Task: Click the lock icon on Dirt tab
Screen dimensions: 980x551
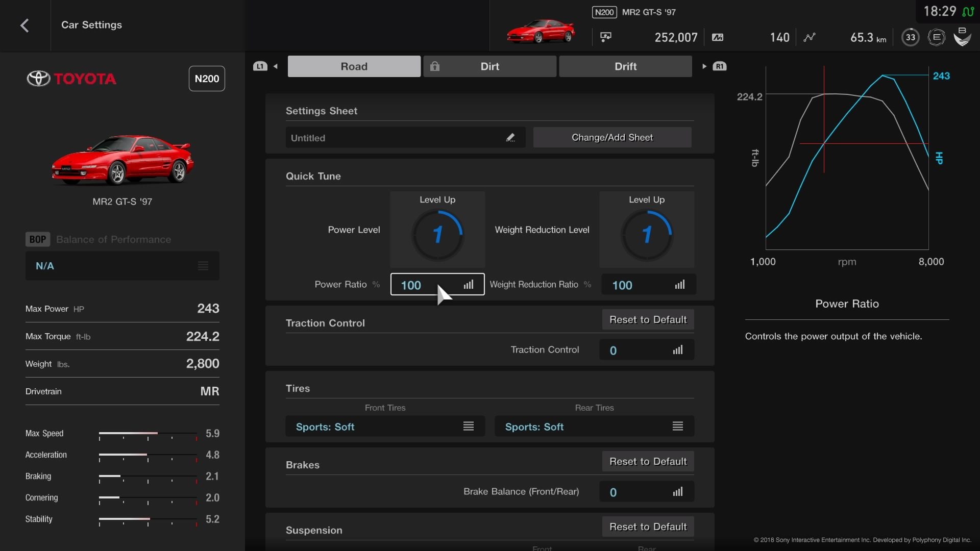Action: [435, 66]
